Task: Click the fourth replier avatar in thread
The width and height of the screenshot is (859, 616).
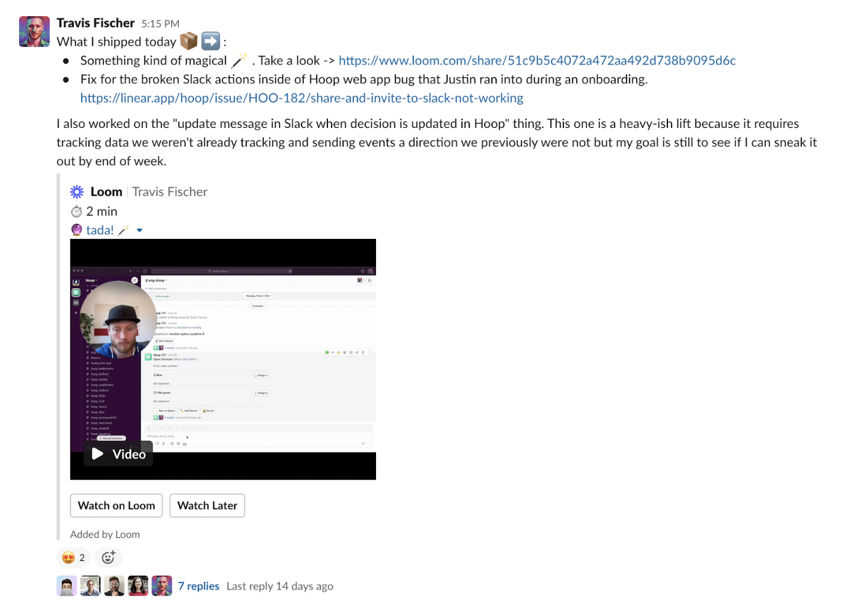Action: coord(138,586)
